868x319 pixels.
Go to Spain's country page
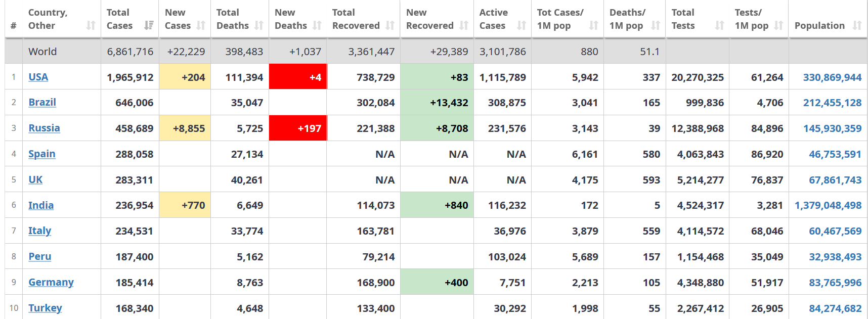[42, 154]
